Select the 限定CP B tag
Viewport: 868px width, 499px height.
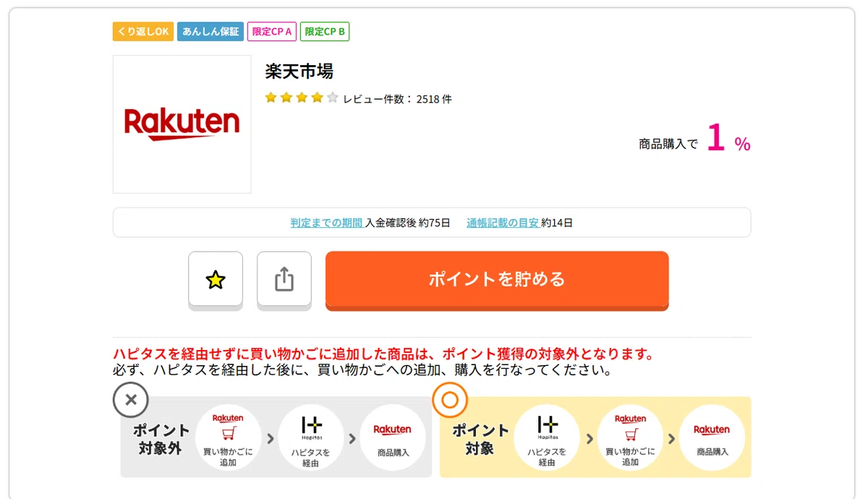coord(325,32)
